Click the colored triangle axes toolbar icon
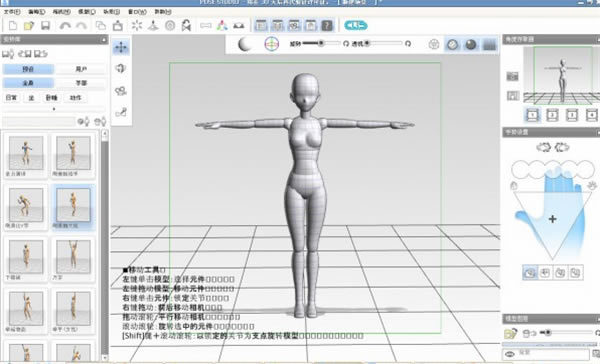Image resolution: width=600 pixels, height=364 pixels. pyautogui.click(x=222, y=26)
